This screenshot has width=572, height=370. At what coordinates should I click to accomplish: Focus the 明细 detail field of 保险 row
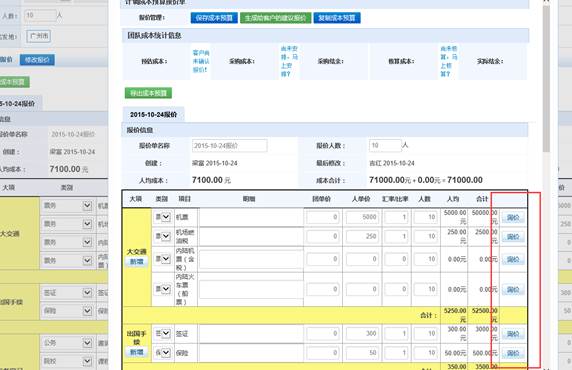251,353
